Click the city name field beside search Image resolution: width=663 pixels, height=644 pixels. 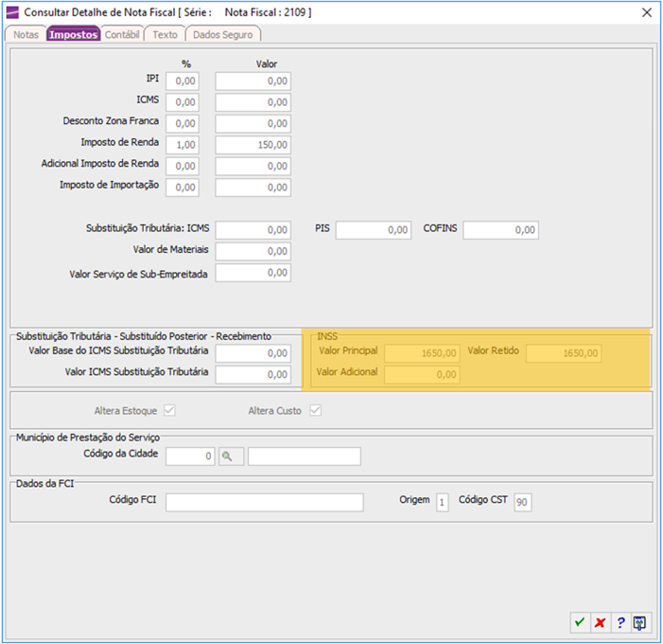(304, 456)
